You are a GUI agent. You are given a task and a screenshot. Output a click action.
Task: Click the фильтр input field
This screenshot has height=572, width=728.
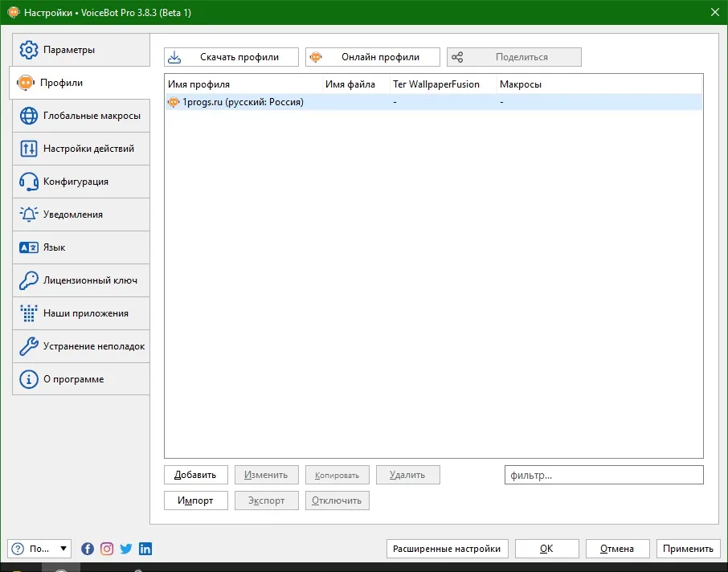click(x=604, y=475)
